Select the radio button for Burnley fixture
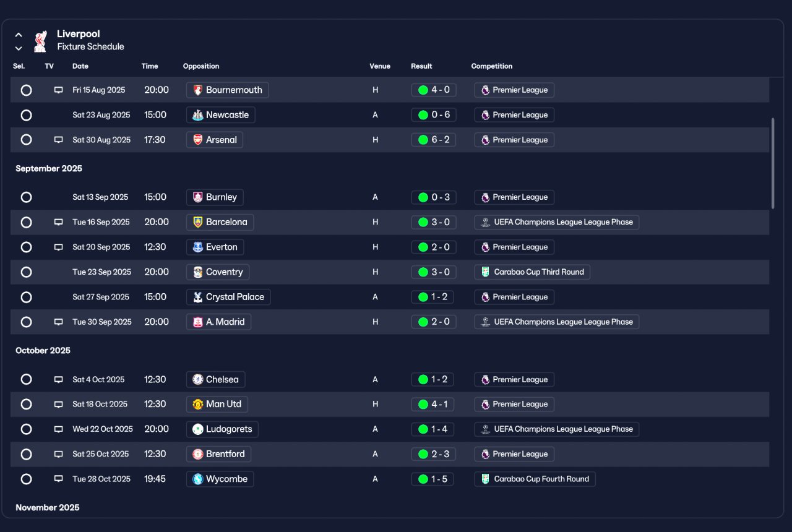The image size is (792, 532). click(26, 197)
